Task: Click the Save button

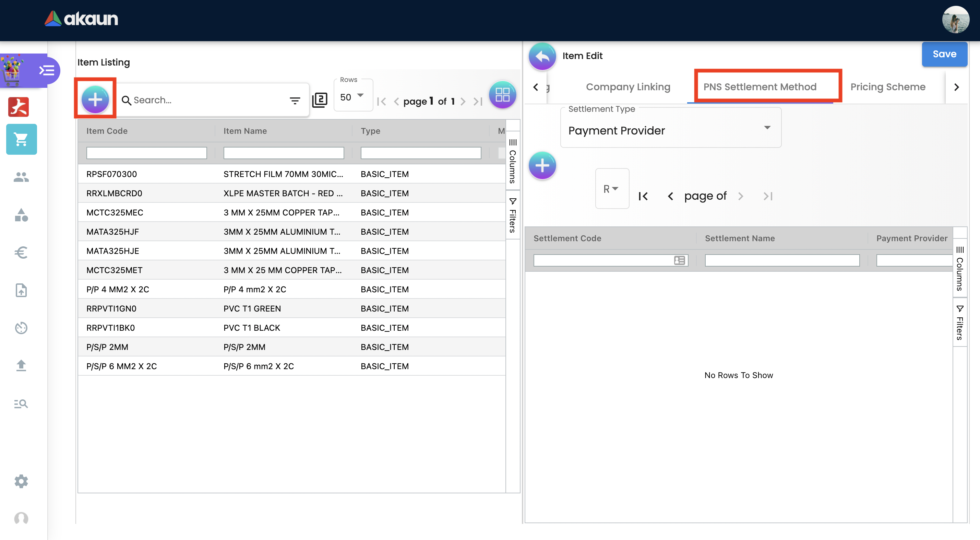Action: 944,55
